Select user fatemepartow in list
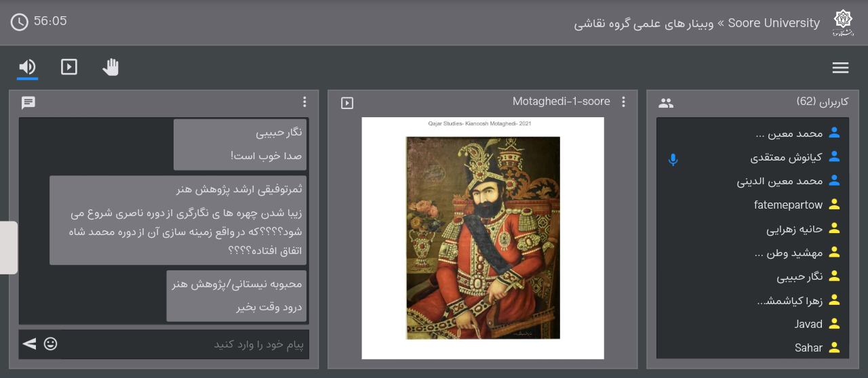The height and width of the screenshot is (378, 868). pos(788,205)
